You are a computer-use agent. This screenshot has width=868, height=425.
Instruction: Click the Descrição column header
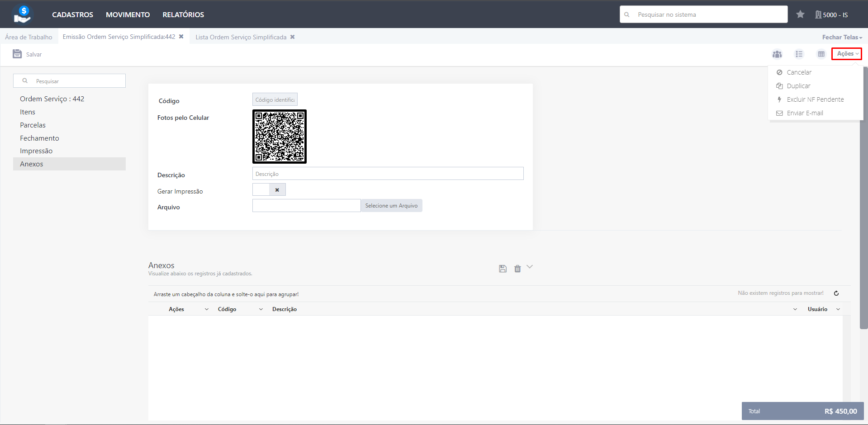285,309
